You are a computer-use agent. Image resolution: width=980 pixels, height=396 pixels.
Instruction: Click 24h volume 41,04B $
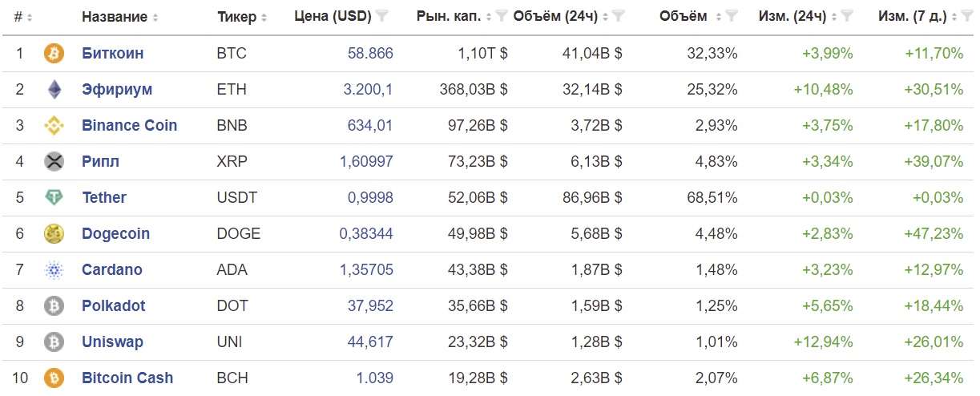592,54
